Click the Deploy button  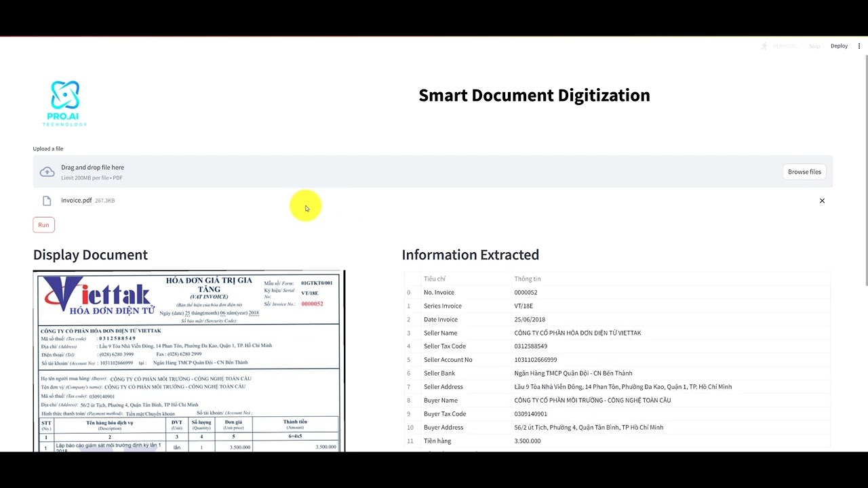point(839,46)
